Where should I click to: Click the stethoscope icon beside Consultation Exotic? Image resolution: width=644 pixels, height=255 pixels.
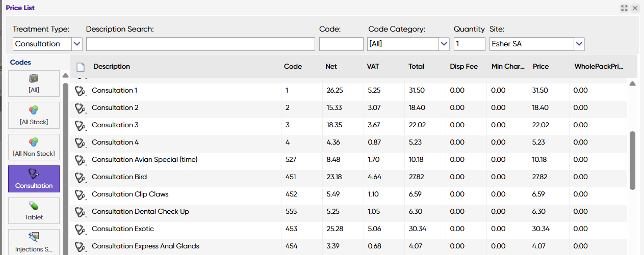click(80, 230)
